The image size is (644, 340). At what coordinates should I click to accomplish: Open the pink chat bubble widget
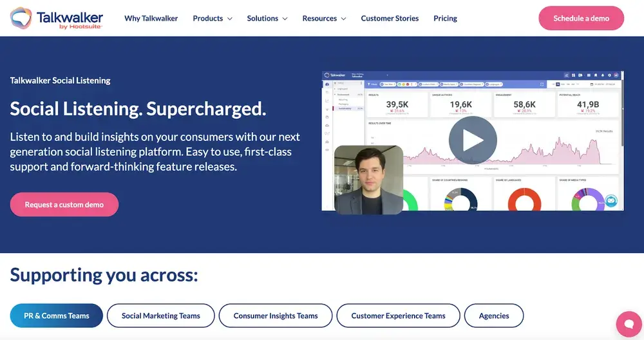click(x=629, y=324)
